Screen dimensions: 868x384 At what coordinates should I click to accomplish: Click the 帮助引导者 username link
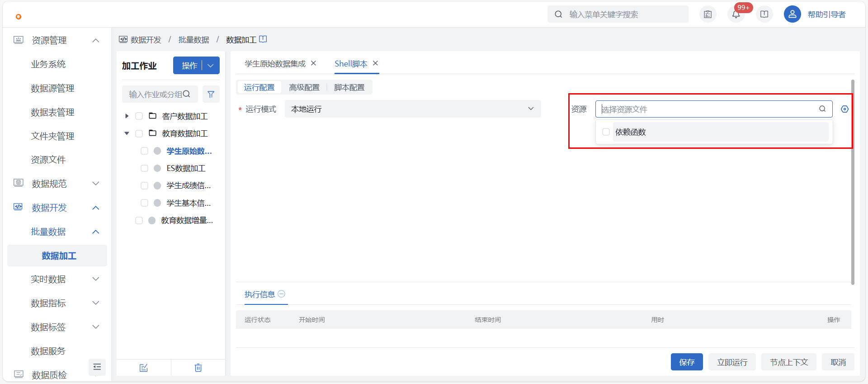coord(826,14)
